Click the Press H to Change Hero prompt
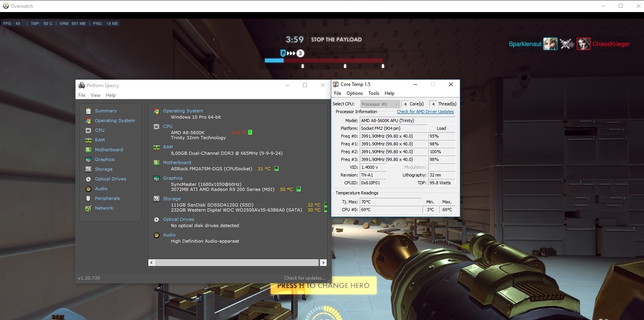The image size is (644, 320). point(324,285)
